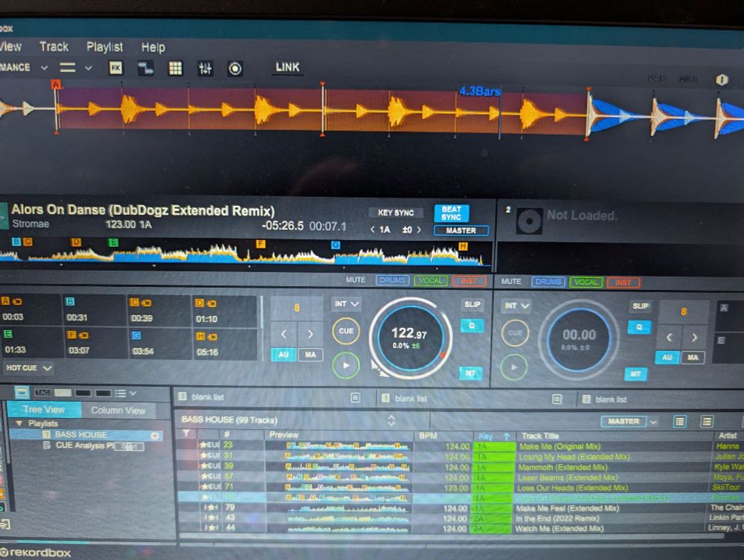Open the Playlist menu
Image resolution: width=744 pixels, height=560 pixels.
pos(104,47)
